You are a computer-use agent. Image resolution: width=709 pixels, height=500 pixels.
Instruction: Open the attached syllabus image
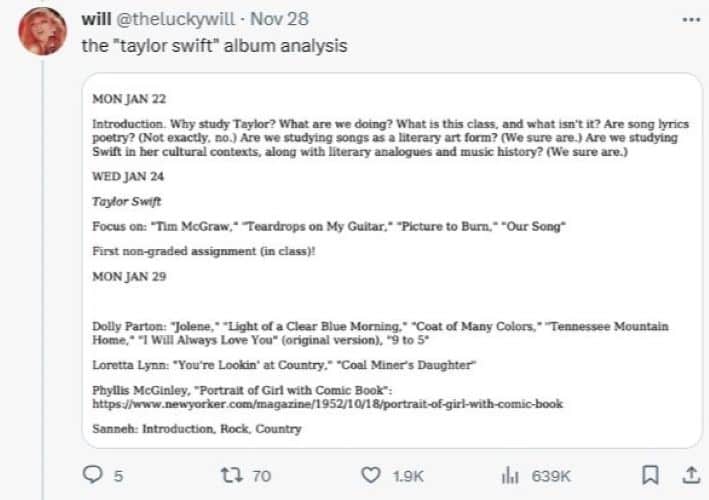(392, 260)
